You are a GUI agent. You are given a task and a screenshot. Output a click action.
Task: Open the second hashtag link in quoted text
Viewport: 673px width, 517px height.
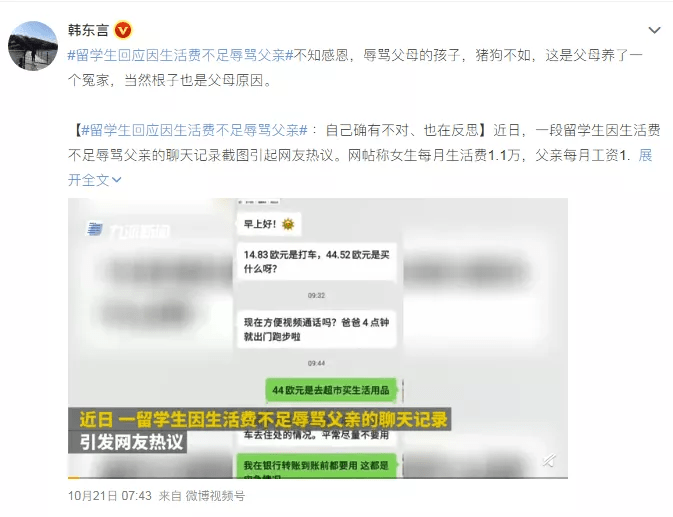tap(194, 130)
